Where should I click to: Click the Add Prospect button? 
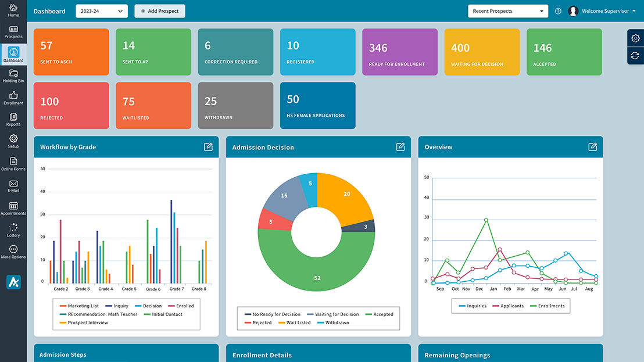click(159, 10)
